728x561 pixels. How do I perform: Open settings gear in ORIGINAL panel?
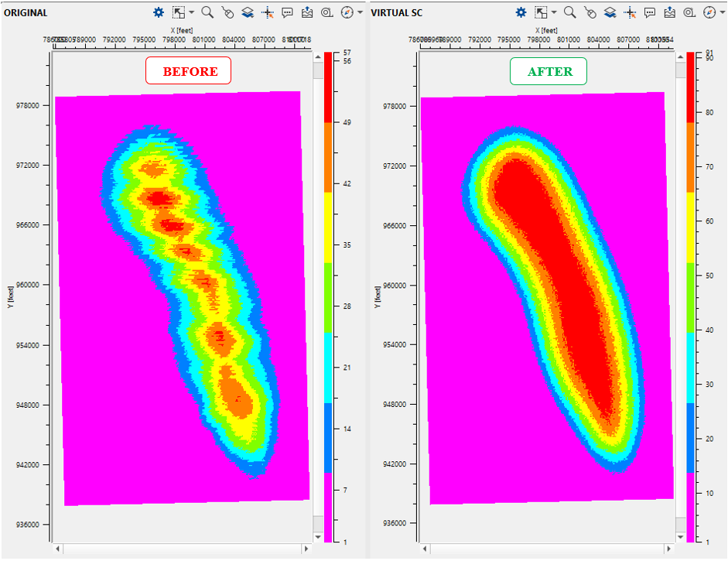coord(159,12)
